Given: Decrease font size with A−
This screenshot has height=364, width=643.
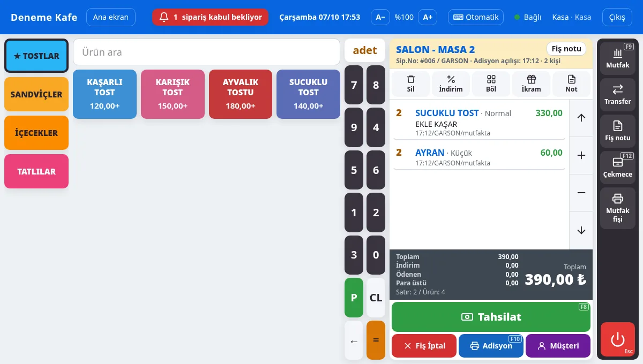Looking at the screenshot, I should point(380,17).
